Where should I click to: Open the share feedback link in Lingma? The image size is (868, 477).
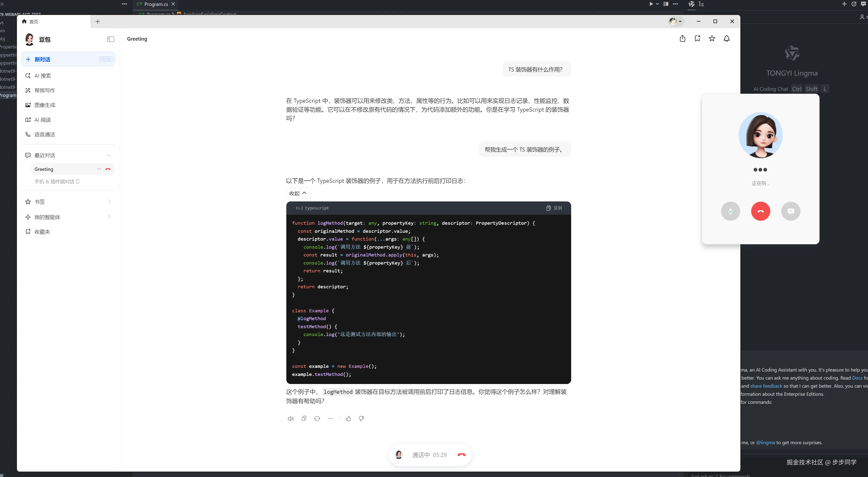[766, 386]
